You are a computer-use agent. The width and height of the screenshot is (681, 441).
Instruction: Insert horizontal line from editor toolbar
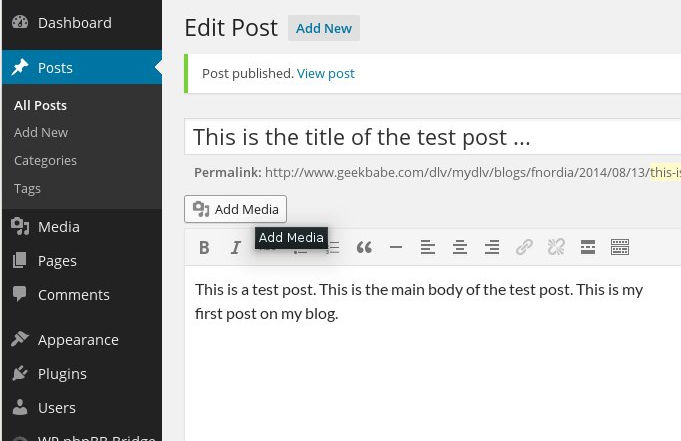(396, 248)
